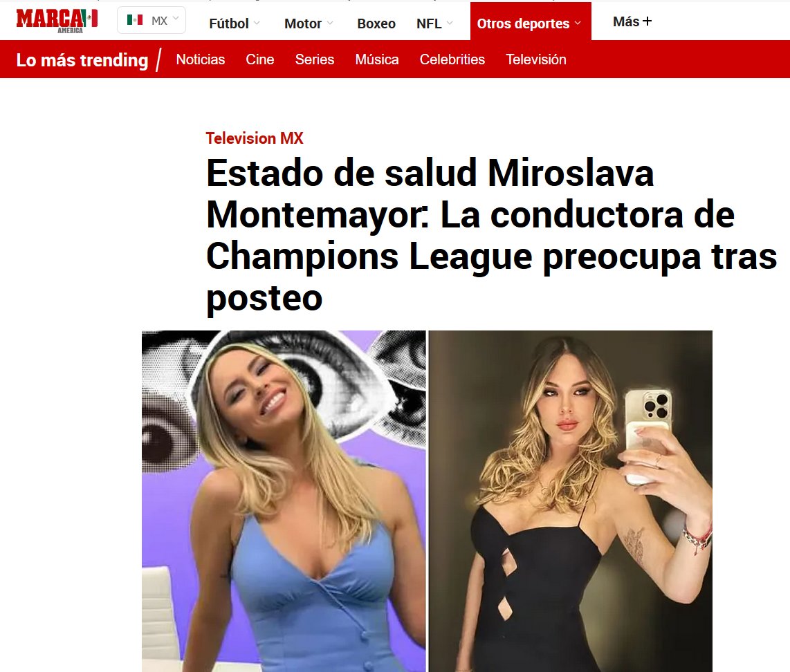
Task: Expand the Motor menu chevron
Action: [x=331, y=23]
